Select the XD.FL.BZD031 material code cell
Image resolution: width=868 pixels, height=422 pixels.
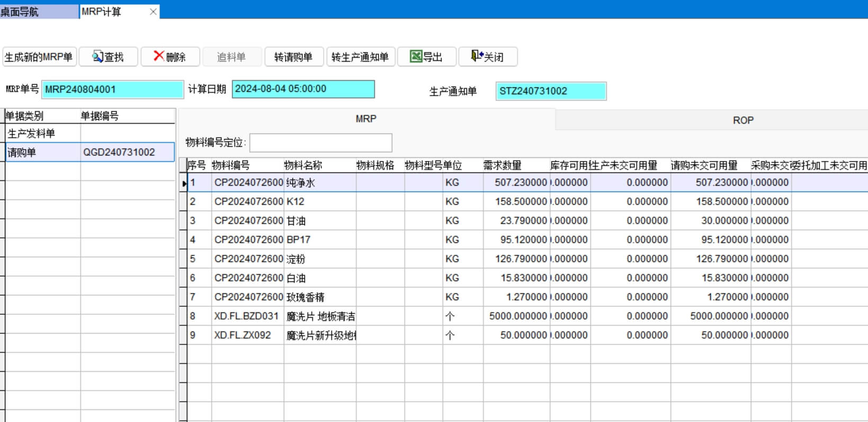pyautogui.click(x=246, y=316)
